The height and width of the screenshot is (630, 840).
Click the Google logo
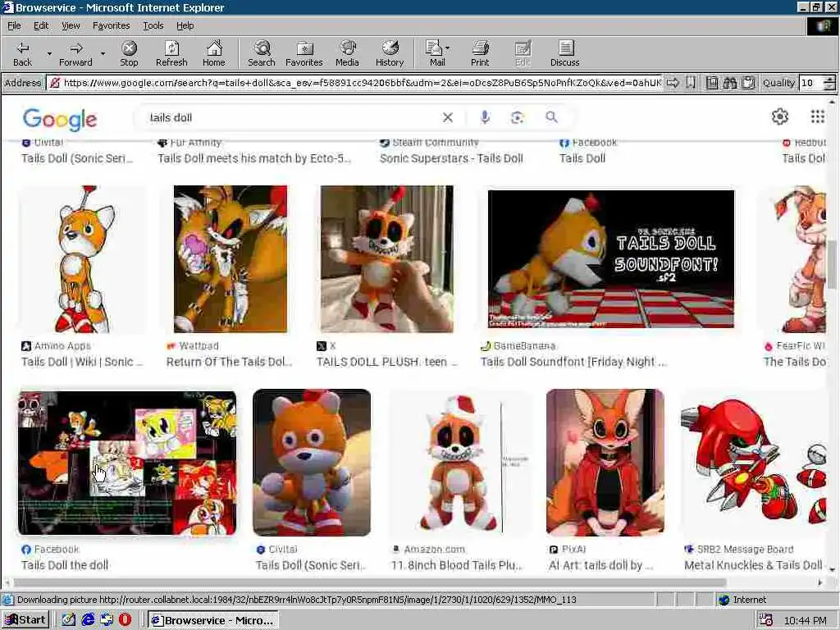[60, 119]
